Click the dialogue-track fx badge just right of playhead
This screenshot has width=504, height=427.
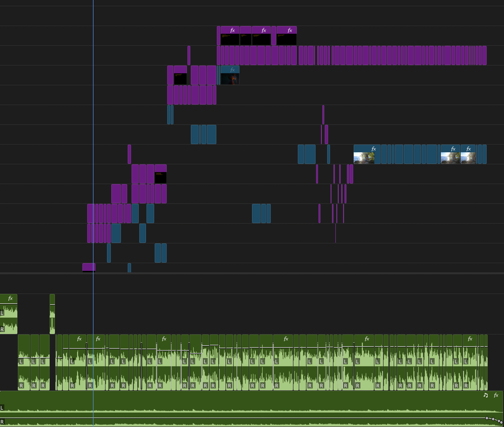(x=98, y=339)
